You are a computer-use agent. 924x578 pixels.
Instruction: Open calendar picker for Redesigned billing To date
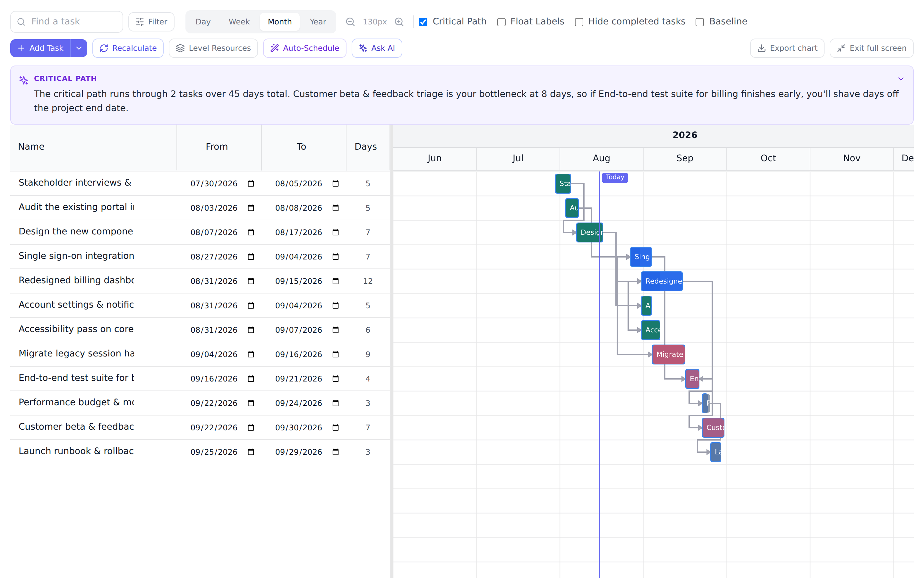pyautogui.click(x=336, y=281)
